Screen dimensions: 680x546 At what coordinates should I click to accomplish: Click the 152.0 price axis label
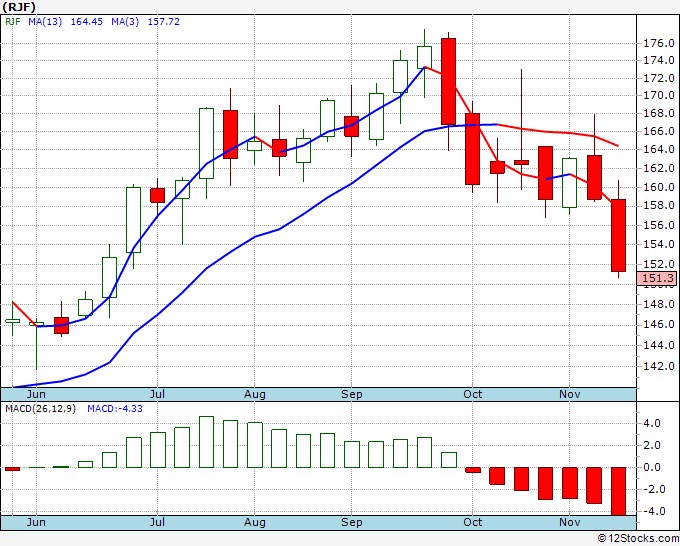tap(658, 264)
